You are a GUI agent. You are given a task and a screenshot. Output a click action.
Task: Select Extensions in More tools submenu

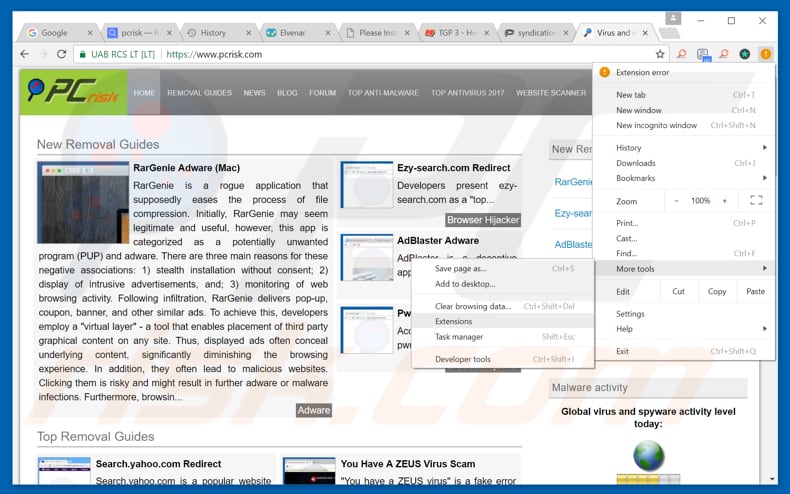coord(503,321)
